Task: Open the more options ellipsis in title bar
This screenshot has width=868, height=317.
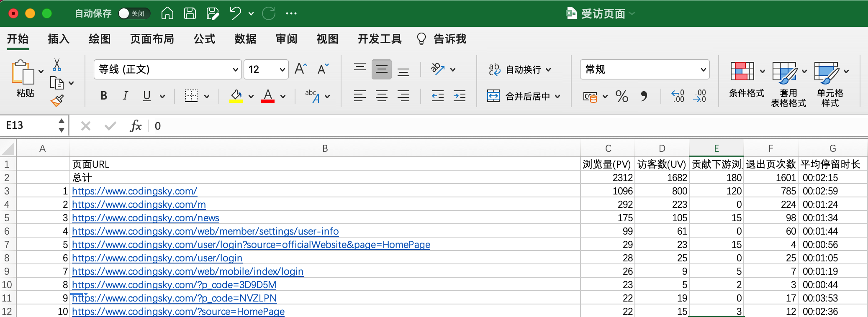Action: pyautogui.click(x=291, y=13)
